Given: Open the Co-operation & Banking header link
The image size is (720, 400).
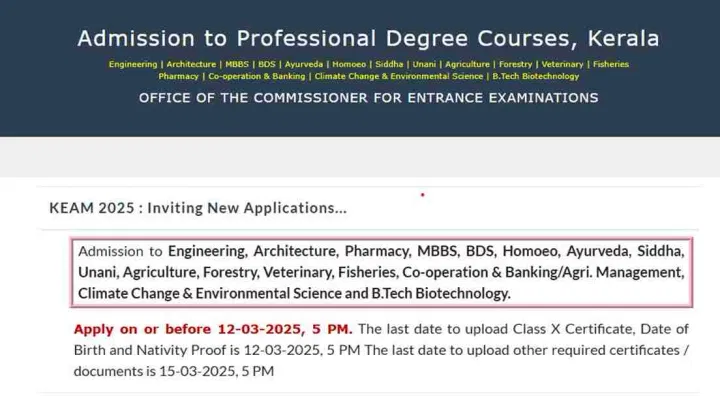Looking at the screenshot, I should pyautogui.click(x=255, y=76).
